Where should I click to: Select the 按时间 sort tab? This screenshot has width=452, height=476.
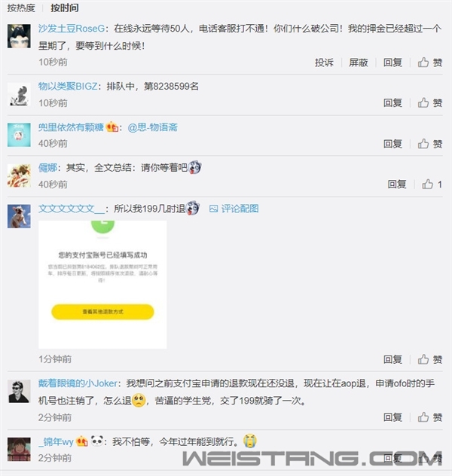coord(65,8)
